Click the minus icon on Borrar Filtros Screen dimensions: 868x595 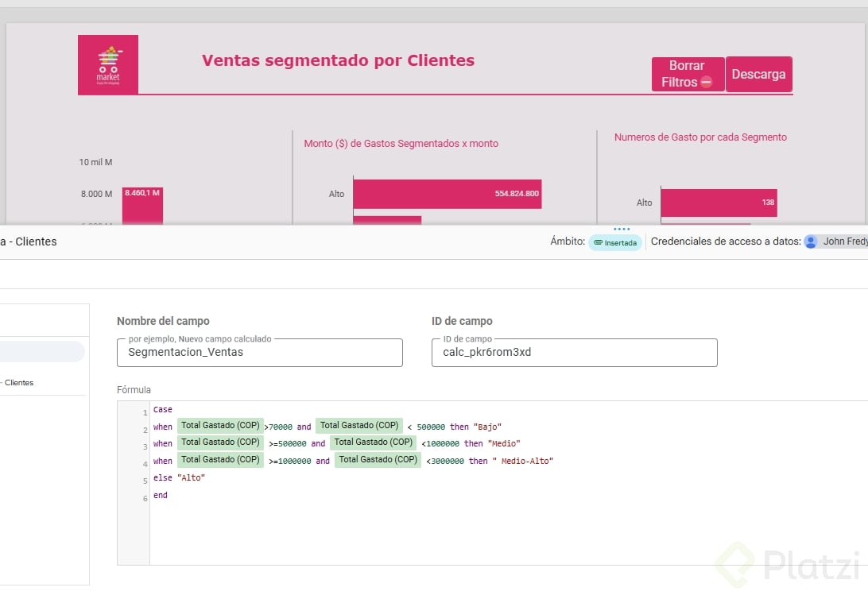click(x=707, y=83)
